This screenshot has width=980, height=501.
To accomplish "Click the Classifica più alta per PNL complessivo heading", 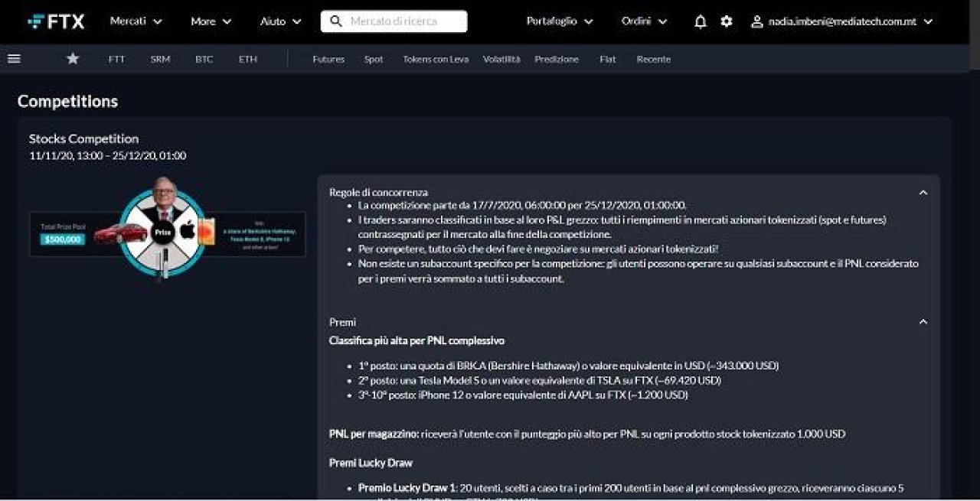I will [416, 340].
